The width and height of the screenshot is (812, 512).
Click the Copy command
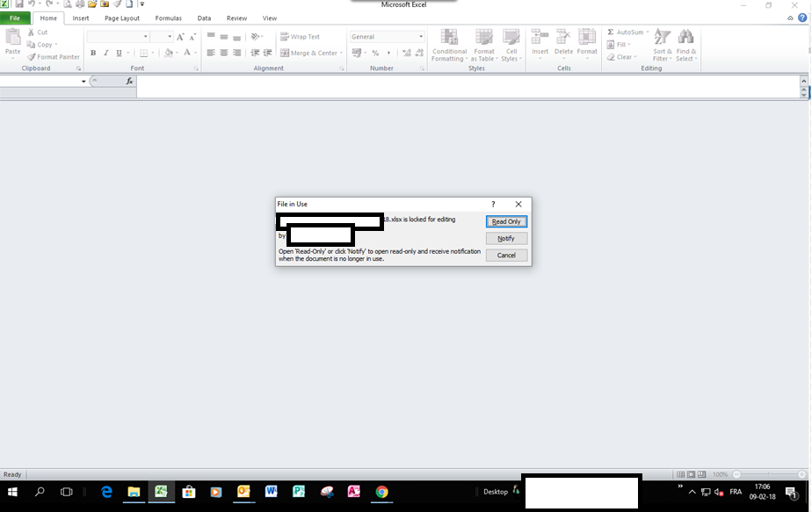tap(42, 45)
